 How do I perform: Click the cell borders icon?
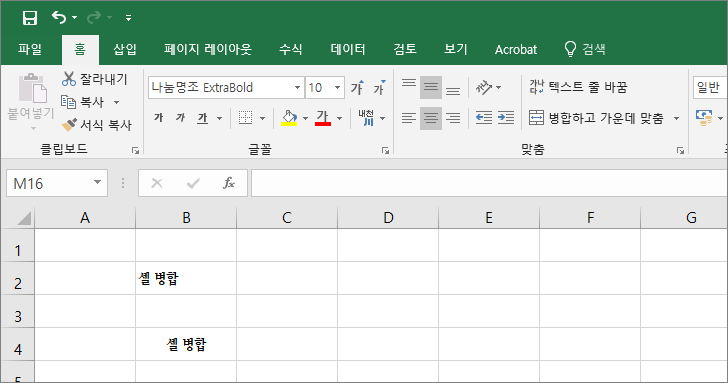tap(245, 118)
